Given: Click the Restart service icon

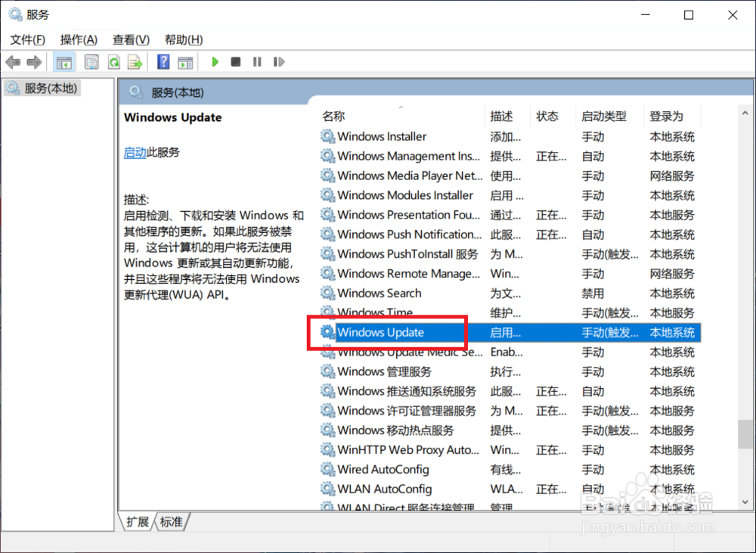Looking at the screenshot, I should 279,62.
